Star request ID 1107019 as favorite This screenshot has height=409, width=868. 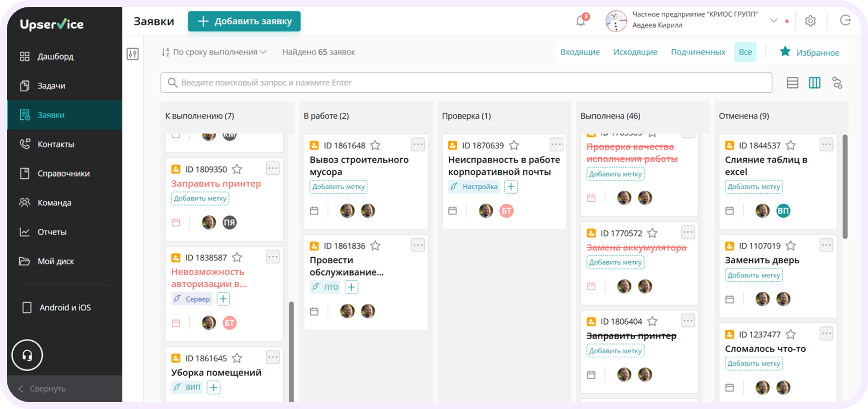tap(791, 245)
